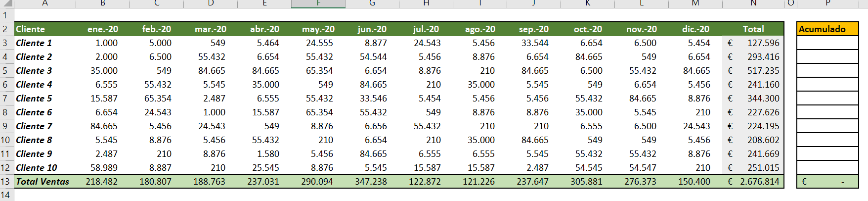Select Cliente 9 April value 1.580
This screenshot has height=201, width=868.
click(x=264, y=153)
